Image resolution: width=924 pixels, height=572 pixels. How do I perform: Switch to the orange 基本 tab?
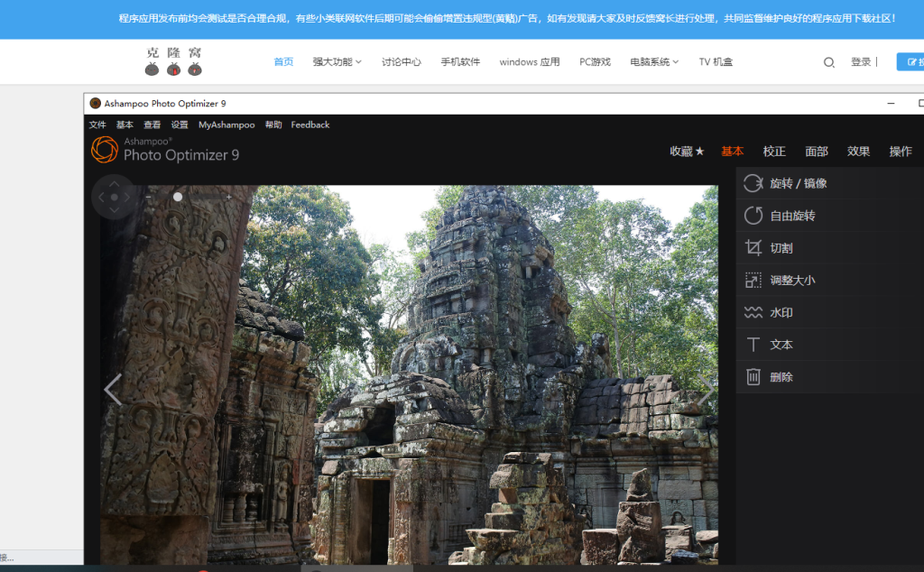click(x=733, y=152)
